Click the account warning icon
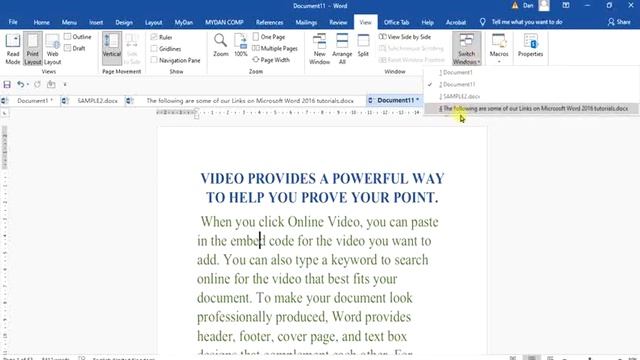The image size is (640, 360). (x=515, y=6)
